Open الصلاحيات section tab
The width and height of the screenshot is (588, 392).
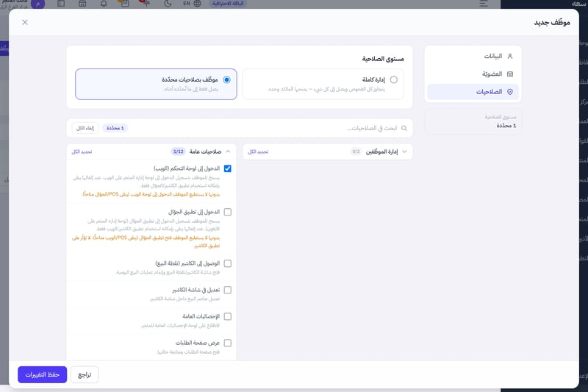click(x=473, y=92)
